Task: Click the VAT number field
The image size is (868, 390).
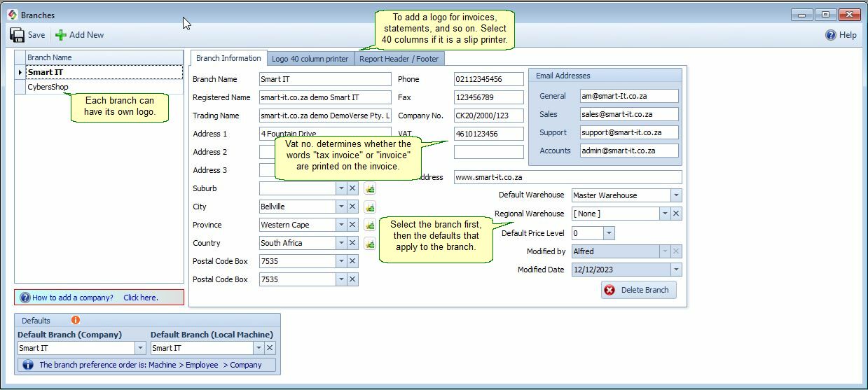Action: tap(489, 134)
